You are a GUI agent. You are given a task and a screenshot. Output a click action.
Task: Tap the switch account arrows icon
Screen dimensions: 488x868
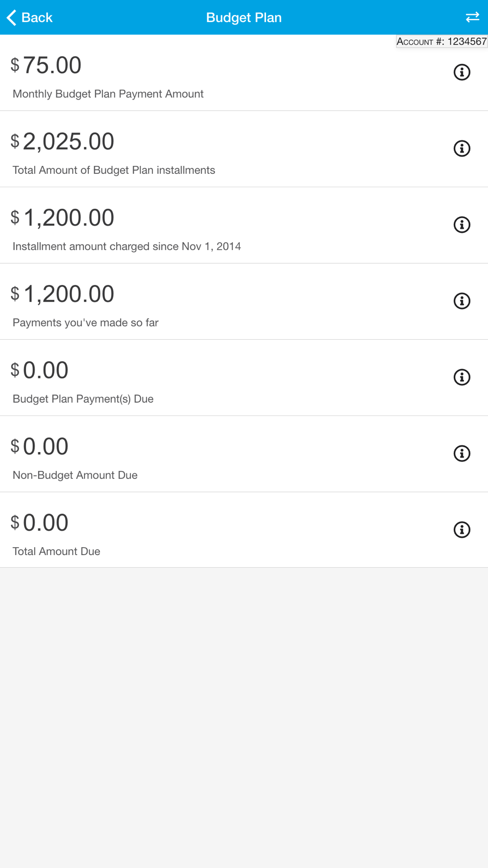tap(472, 18)
